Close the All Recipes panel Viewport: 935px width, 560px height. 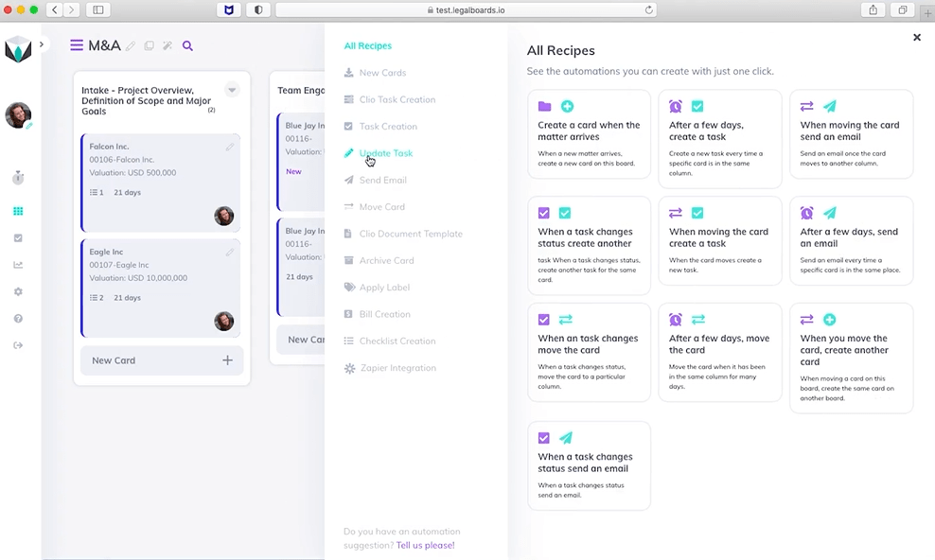pyautogui.click(x=916, y=38)
